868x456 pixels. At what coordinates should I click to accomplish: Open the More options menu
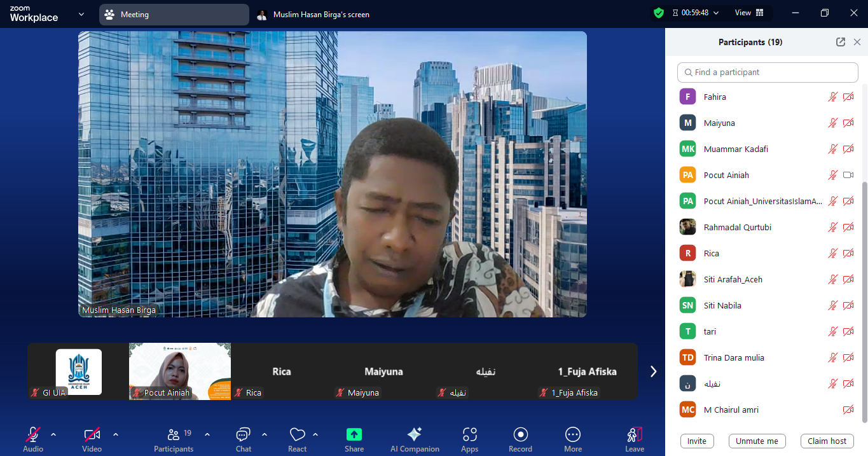point(573,439)
